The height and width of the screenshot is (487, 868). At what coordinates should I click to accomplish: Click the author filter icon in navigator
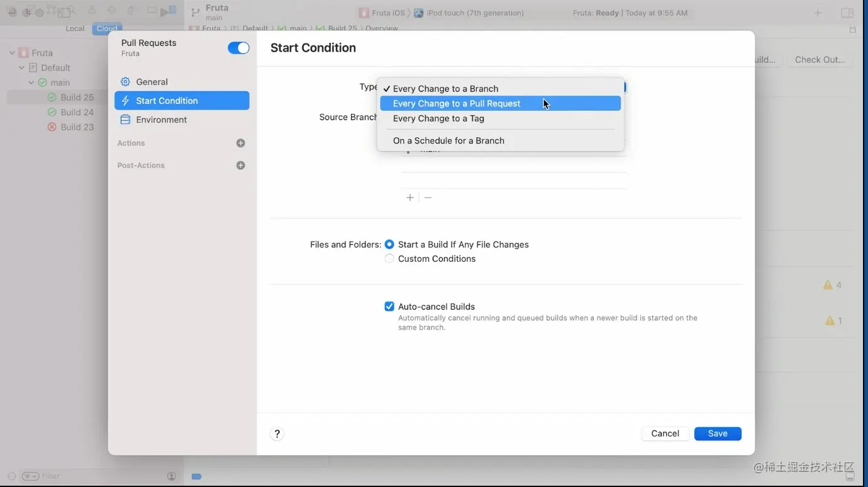172,476
